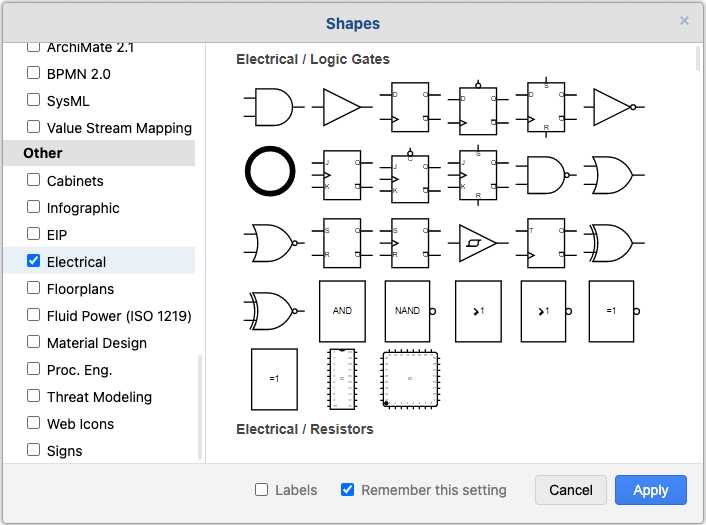The width and height of the screenshot is (706, 525).
Task: Toggle the Infographic checkbox
Action: (33, 207)
